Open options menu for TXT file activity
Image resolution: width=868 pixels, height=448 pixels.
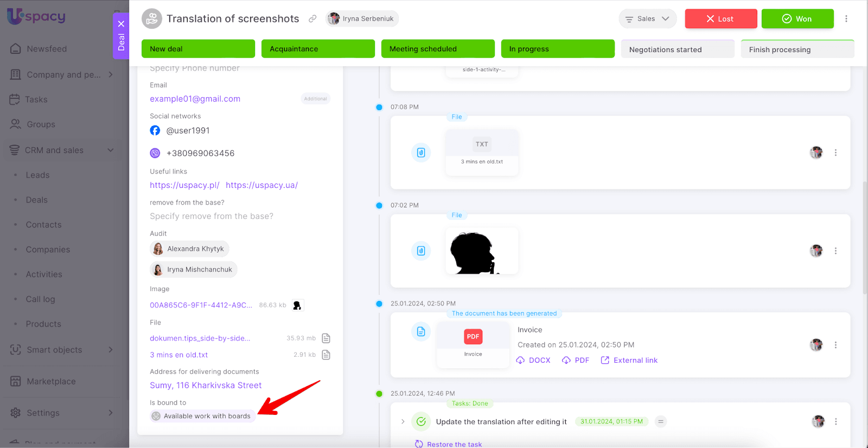click(x=835, y=153)
